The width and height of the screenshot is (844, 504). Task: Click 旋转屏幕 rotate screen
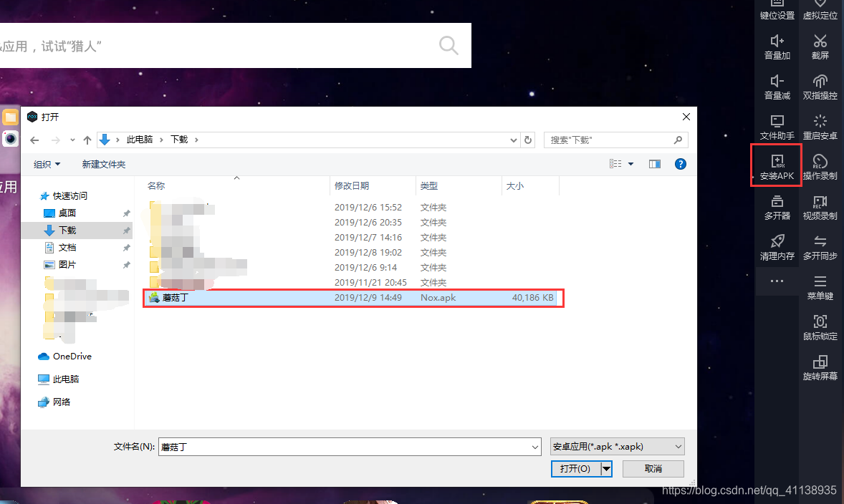(x=820, y=368)
